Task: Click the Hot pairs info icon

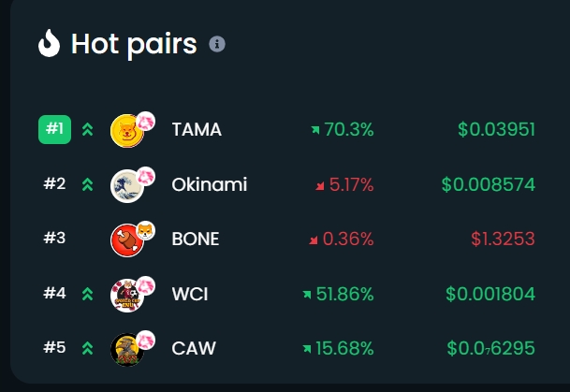Action: point(217,44)
